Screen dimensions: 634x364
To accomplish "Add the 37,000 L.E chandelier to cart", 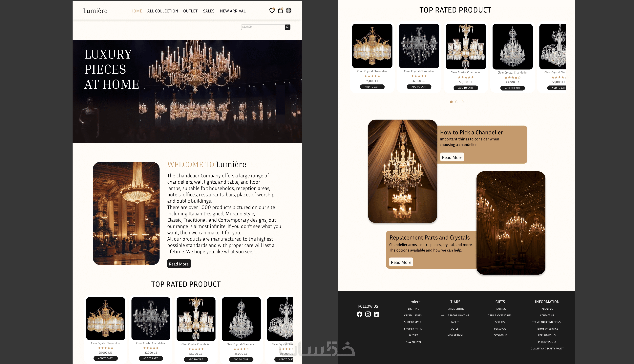I will tap(419, 87).
